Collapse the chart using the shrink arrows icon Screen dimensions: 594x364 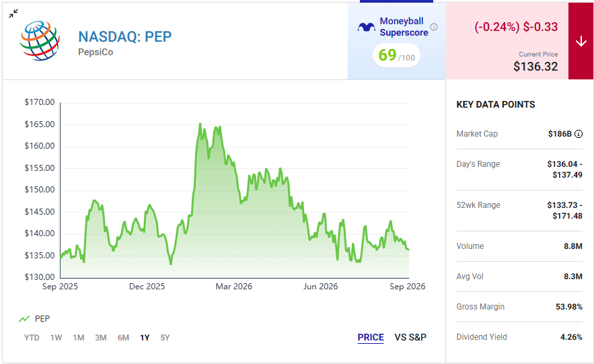pos(13,13)
